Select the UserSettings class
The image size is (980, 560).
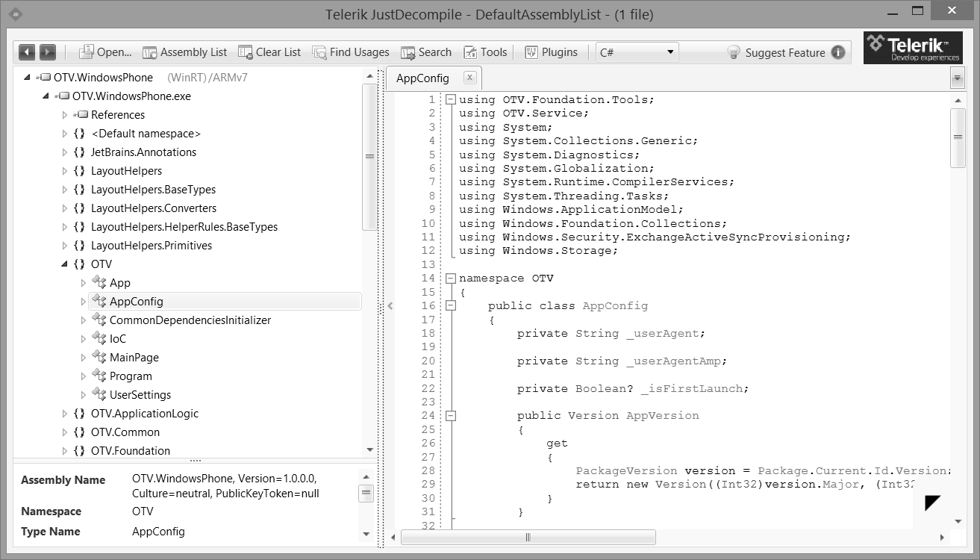tap(140, 394)
